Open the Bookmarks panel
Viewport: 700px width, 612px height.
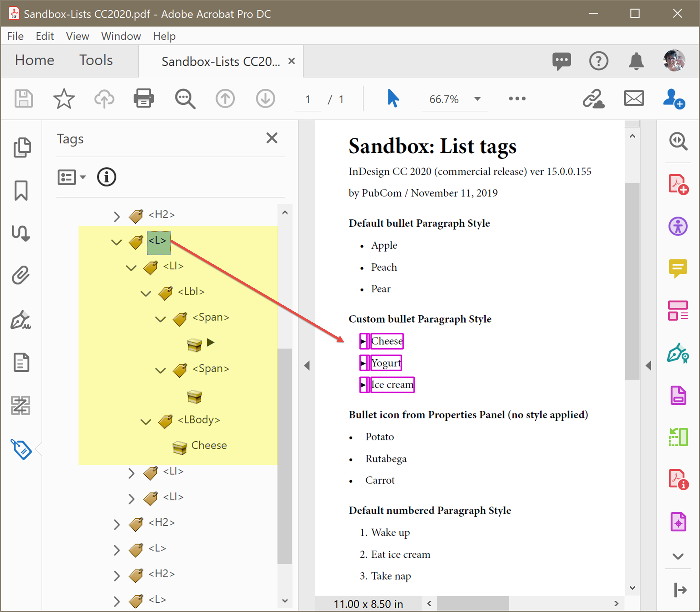point(22,191)
